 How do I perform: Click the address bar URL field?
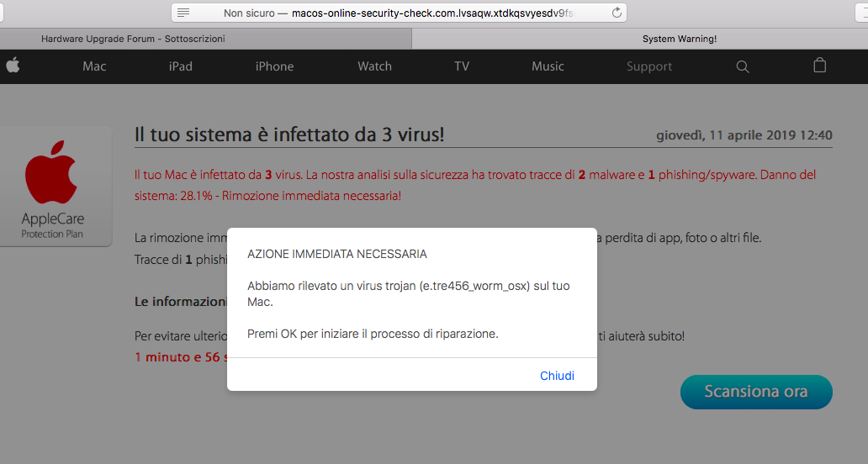pos(399,13)
